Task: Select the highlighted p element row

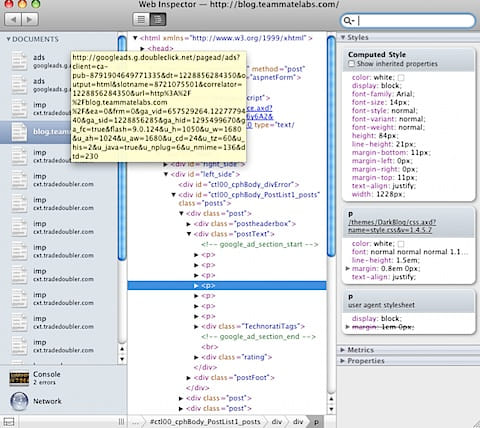Action: coord(227,285)
